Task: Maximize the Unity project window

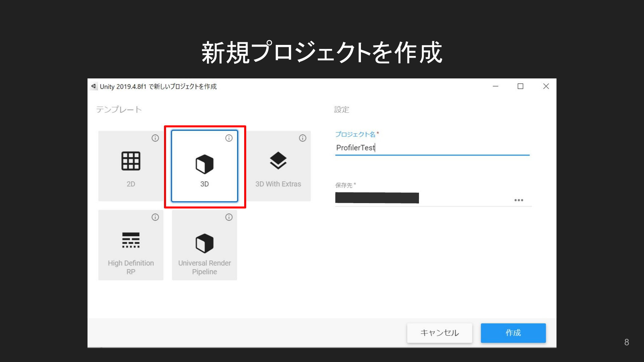Action: coord(521,86)
